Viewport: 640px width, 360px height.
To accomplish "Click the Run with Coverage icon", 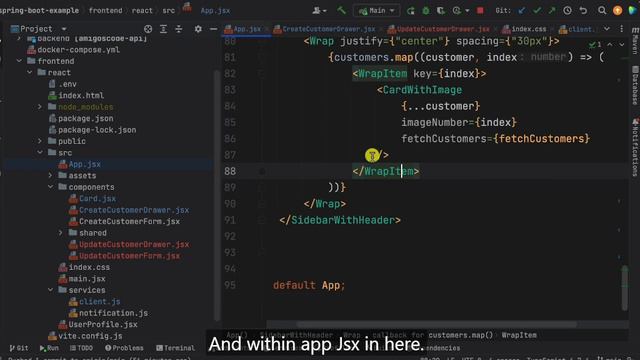I will click(440, 11).
